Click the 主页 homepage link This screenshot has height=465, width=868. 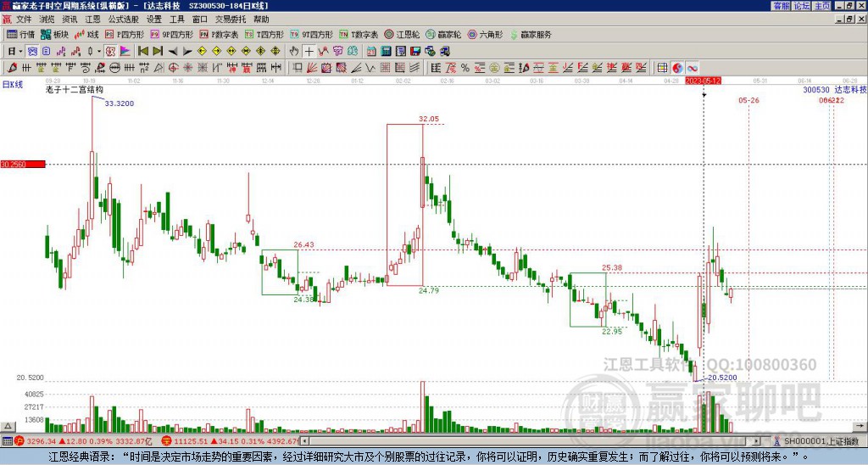pos(822,6)
